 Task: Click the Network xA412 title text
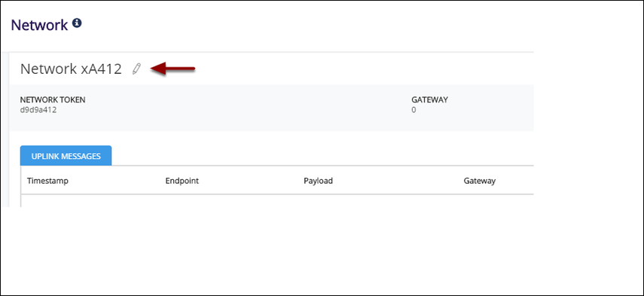tap(71, 69)
